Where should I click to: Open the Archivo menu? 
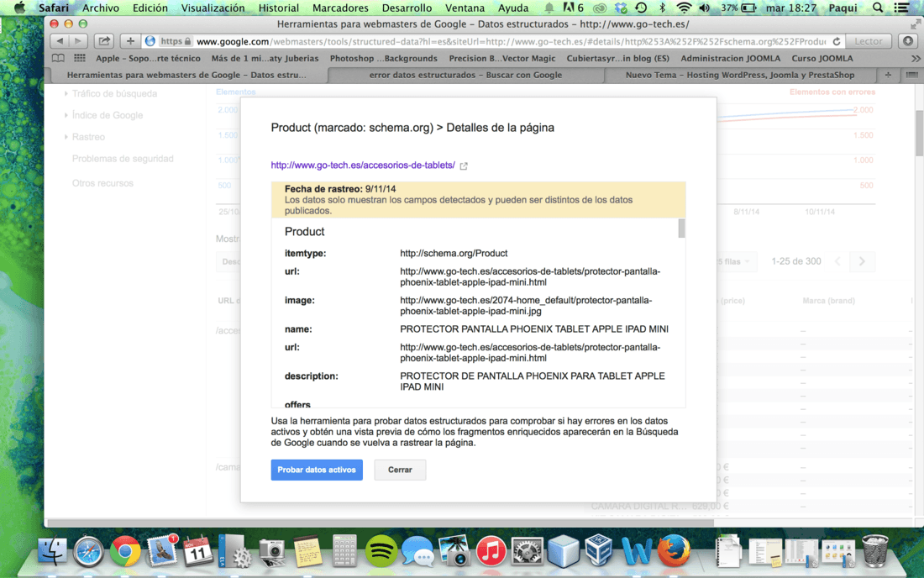tap(101, 8)
